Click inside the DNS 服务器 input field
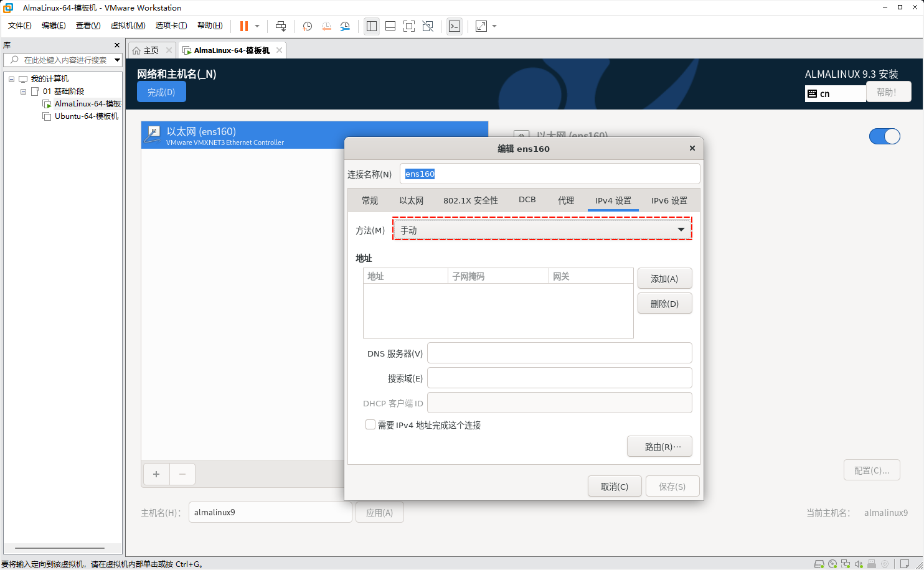Image resolution: width=924 pixels, height=570 pixels. (559, 353)
